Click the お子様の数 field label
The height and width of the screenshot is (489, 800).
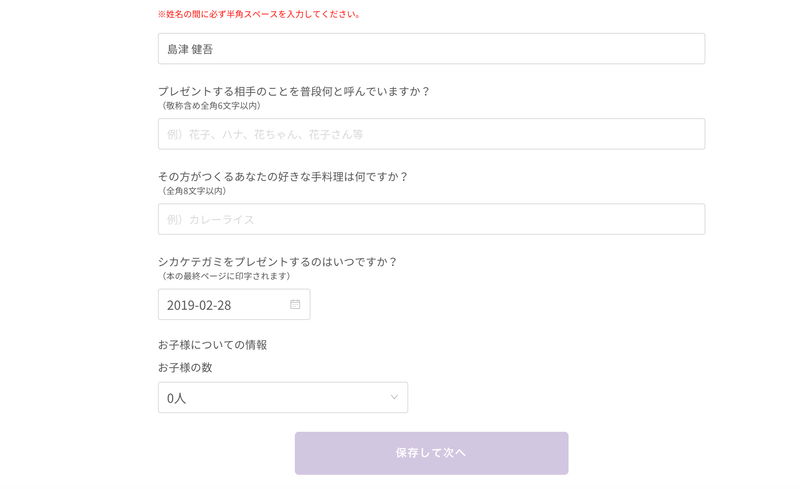pyautogui.click(x=185, y=367)
